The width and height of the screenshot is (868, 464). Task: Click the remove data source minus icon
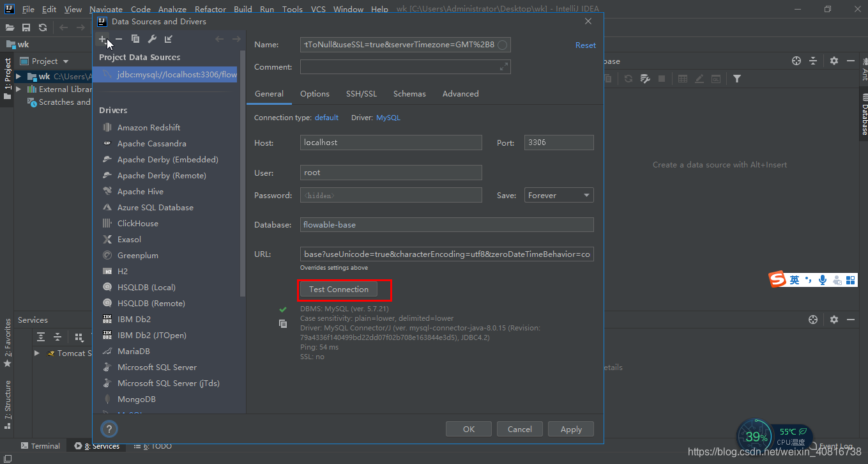119,39
